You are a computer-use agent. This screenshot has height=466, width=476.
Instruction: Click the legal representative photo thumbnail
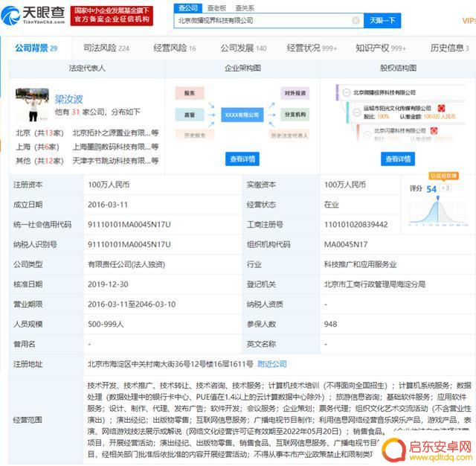tap(32, 104)
